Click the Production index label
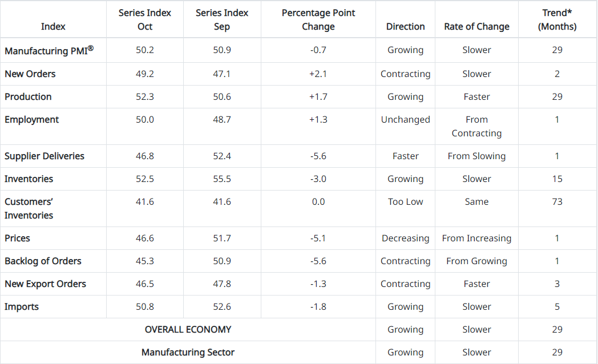 coord(28,96)
